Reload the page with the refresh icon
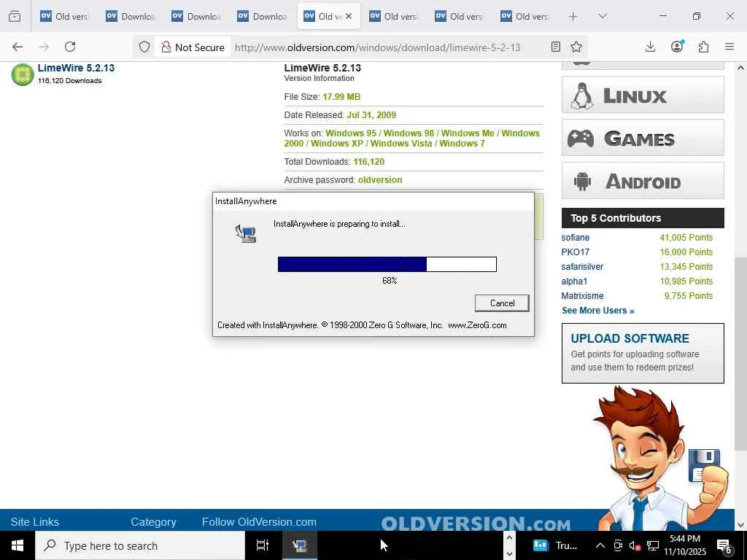The image size is (747, 560). (x=70, y=47)
